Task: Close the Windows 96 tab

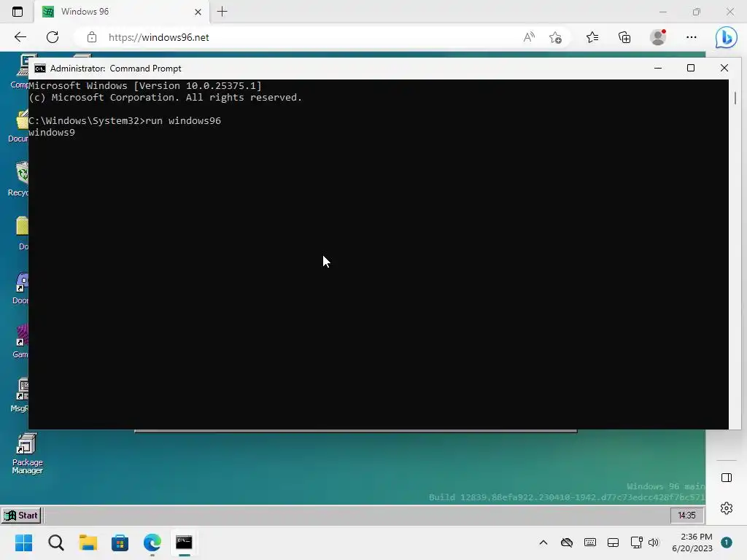Action: tap(198, 12)
